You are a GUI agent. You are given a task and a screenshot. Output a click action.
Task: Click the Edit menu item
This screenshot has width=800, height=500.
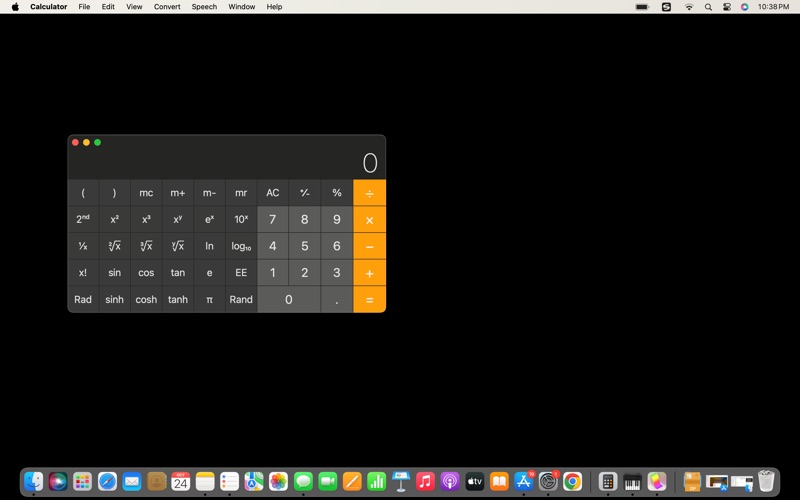(108, 7)
